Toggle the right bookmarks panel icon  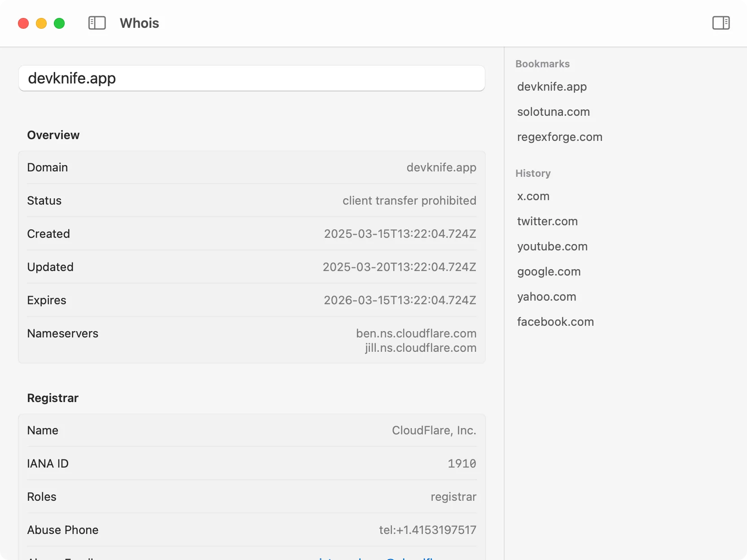point(721,22)
